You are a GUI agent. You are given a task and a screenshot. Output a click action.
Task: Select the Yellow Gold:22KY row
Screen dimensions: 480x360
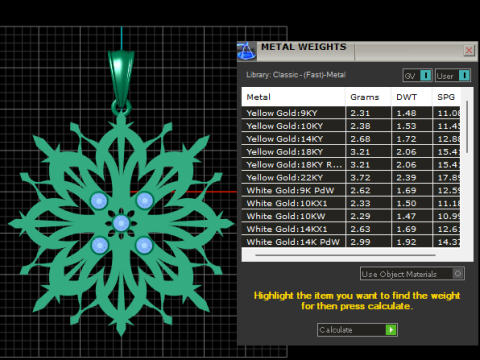pyautogui.click(x=351, y=177)
